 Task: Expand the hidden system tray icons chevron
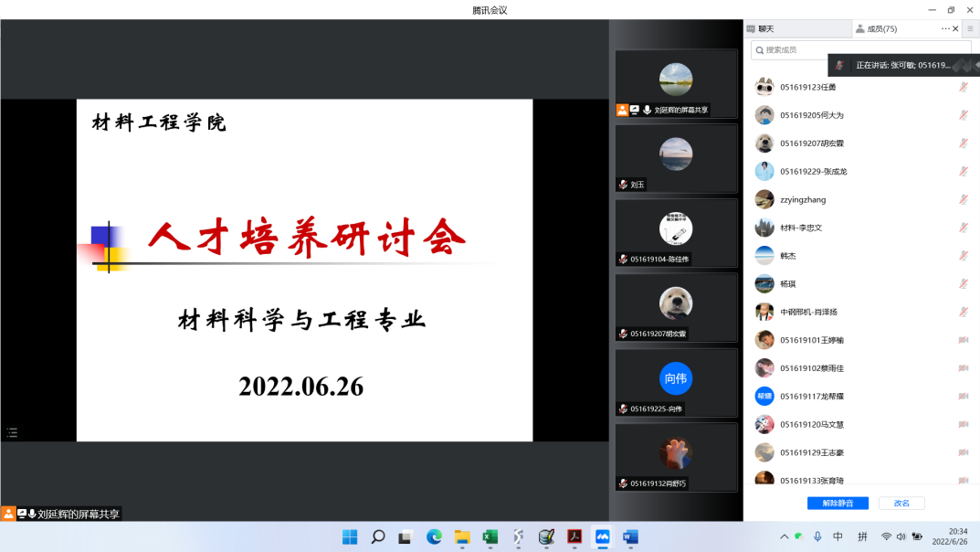(x=784, y=537)
